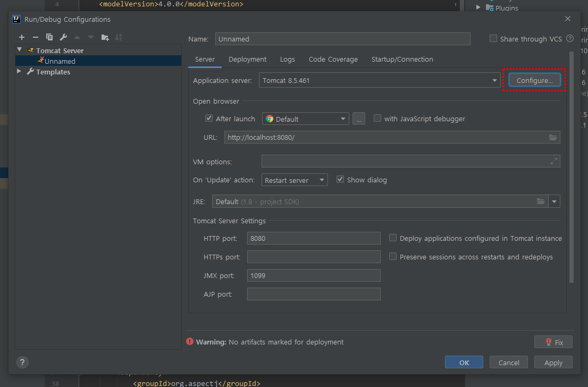The height and width of the screenshot is (387, 588).
Task: Create new folder icon in toolbar
Action: (x=105, y=37)
